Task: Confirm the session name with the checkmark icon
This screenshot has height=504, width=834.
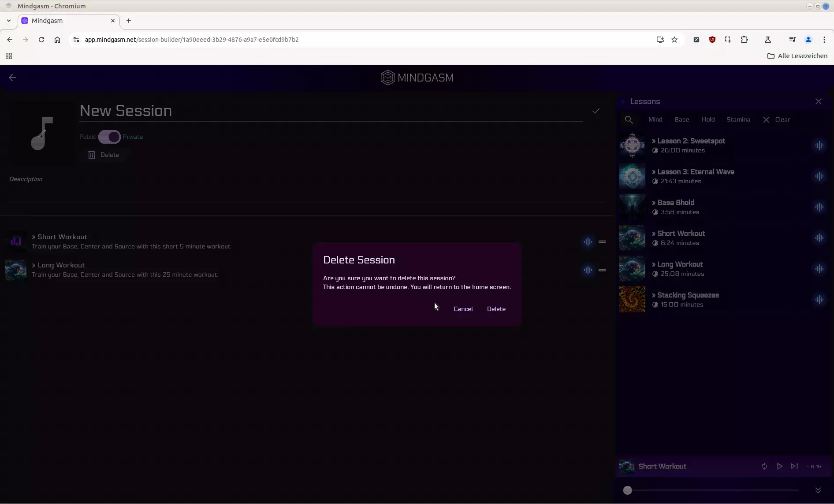Action: click(x=596, y=111)
